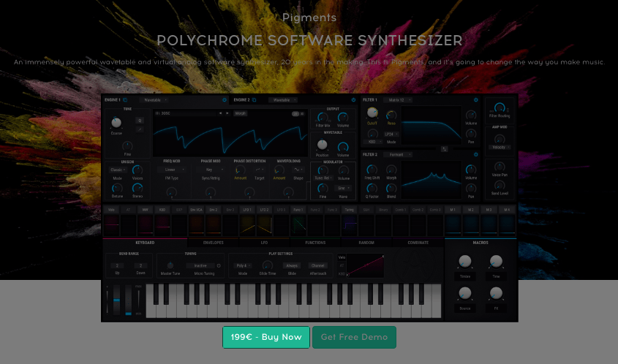Click the swap filters arrow icon

coord(444,149)
